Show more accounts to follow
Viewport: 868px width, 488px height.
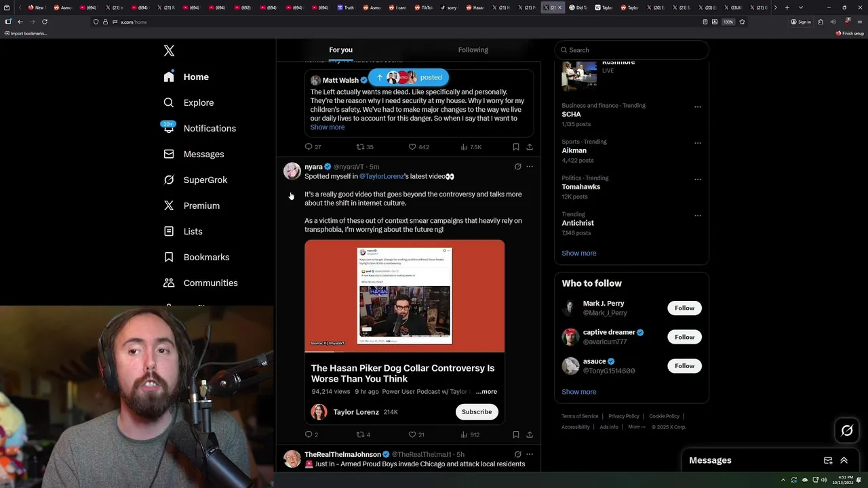578,392
